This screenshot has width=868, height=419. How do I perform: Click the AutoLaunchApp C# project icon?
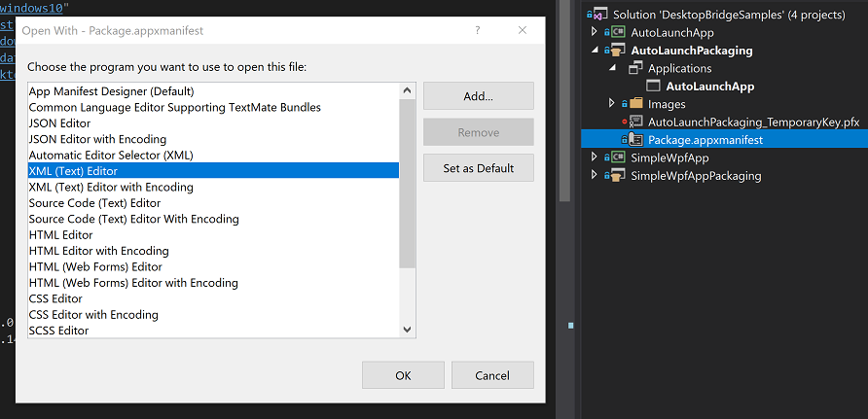point(617,33)
